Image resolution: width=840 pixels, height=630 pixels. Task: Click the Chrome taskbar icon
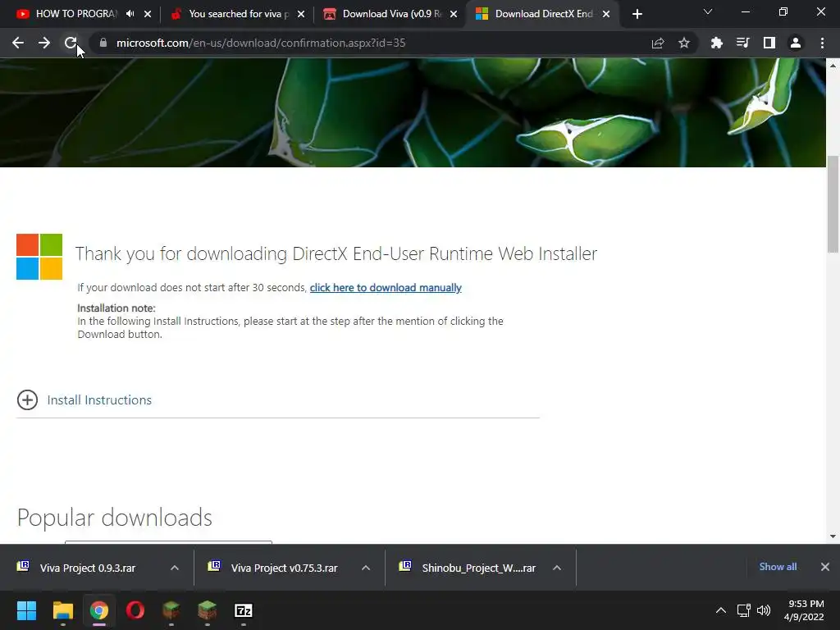point(99,610)
